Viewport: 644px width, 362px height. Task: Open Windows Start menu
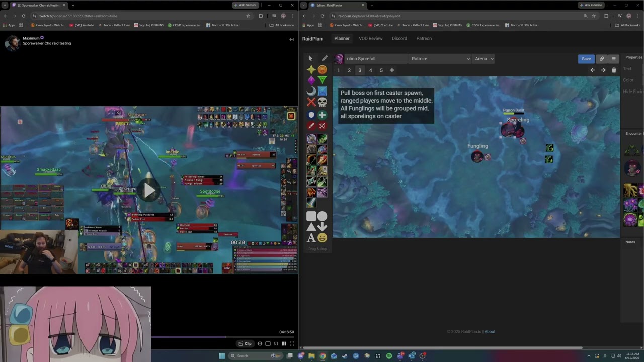[222, 356]
